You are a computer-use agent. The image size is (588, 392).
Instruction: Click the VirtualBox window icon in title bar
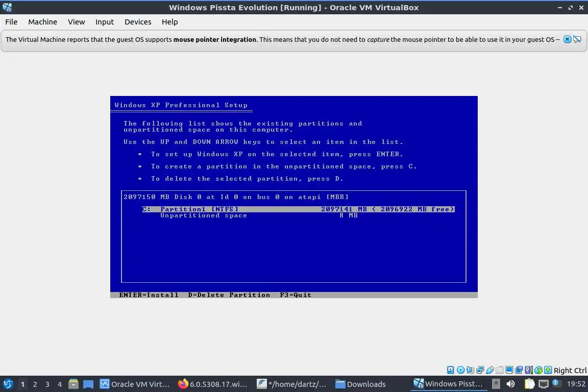coord(7,7)
